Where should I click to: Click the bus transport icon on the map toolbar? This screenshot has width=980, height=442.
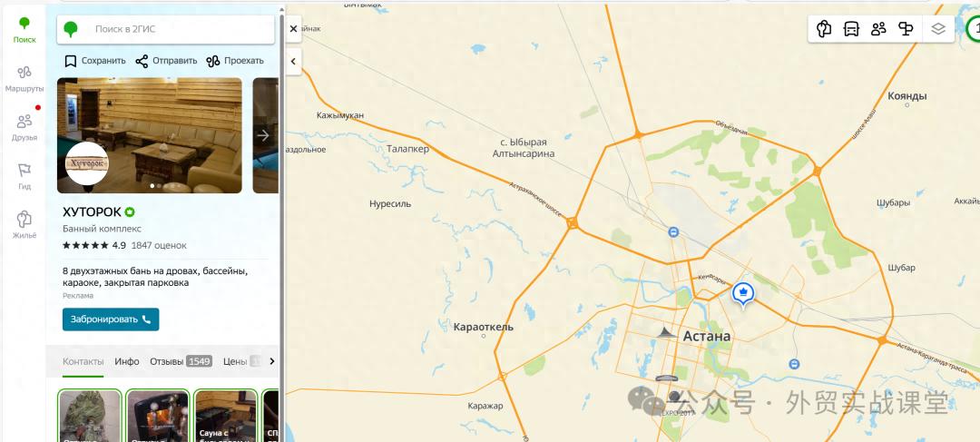pos(851,29)
